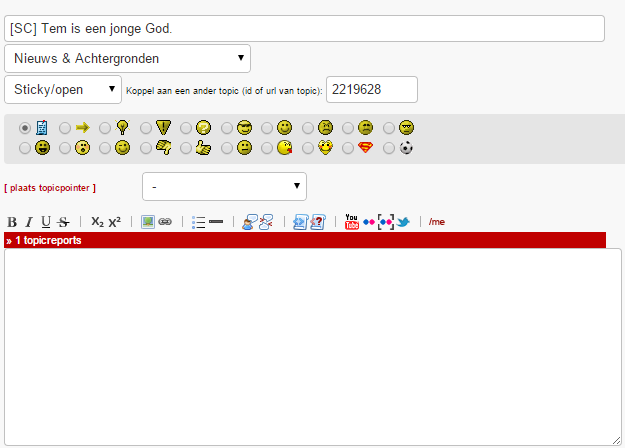Click the thumbs-down topic icon
This screenshot has width=625, height=448.
pyautogui.click(x=163, y=148)
